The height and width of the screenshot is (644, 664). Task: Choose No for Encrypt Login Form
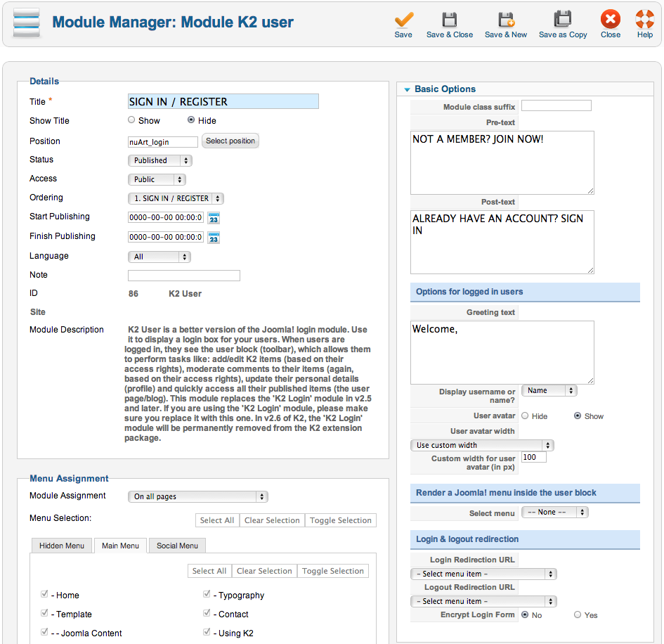pos(525,614)
